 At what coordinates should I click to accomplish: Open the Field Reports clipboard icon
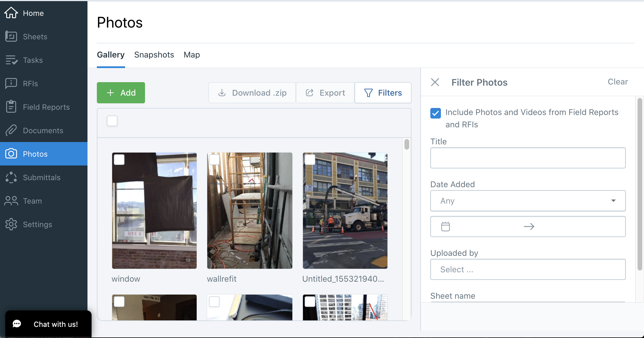pyautogui.click(x=11, y=107)
